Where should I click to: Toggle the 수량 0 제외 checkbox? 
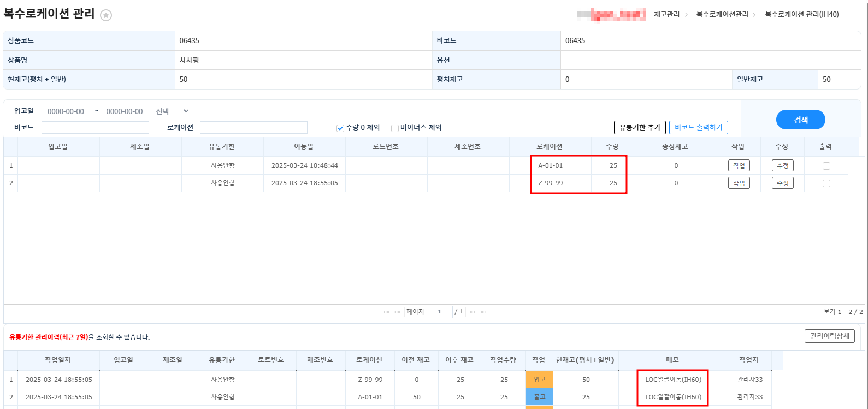click(x=340, y=128)
